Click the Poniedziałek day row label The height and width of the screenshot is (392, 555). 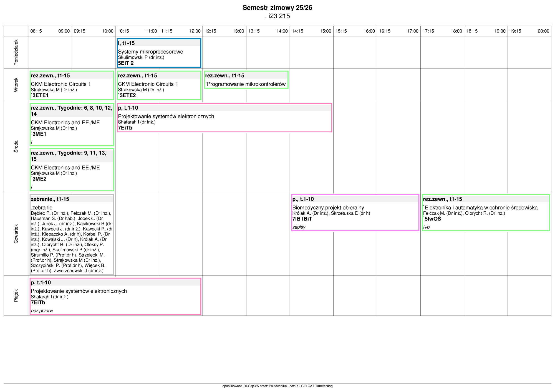click(x=16, y=52)
